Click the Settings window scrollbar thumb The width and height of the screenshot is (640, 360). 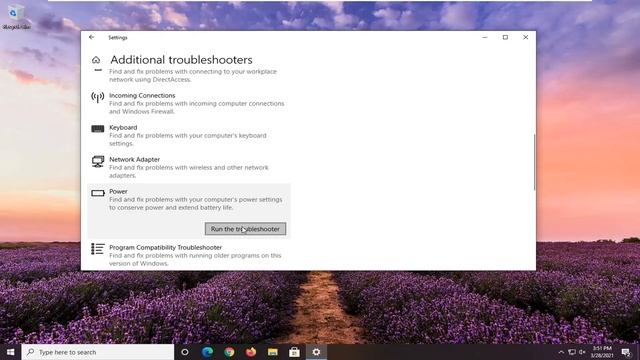[534, 162]
